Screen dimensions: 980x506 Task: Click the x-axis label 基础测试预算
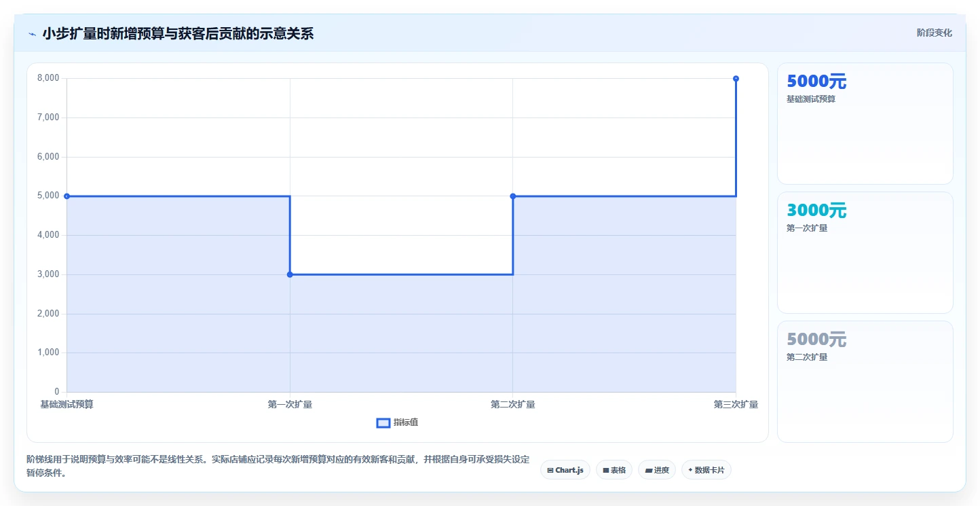pos(67,405)
